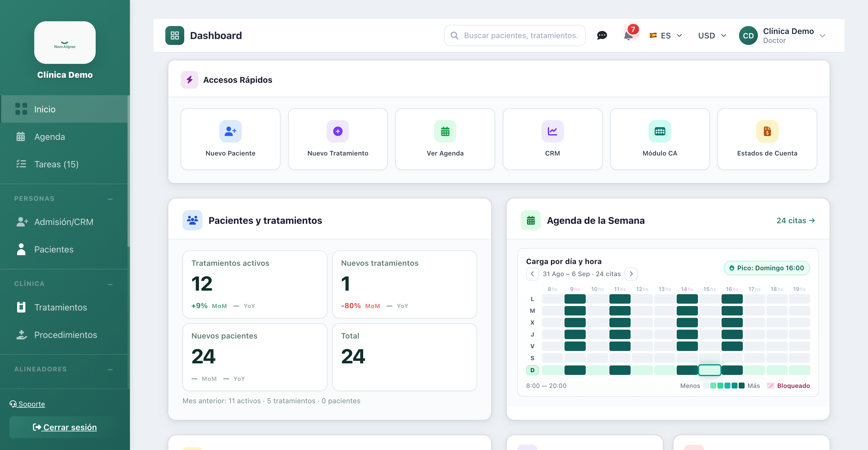The width and height of the screenshot is (868, 450).
Task: Click the Cerrar sesión button
Action: point(65,427)
